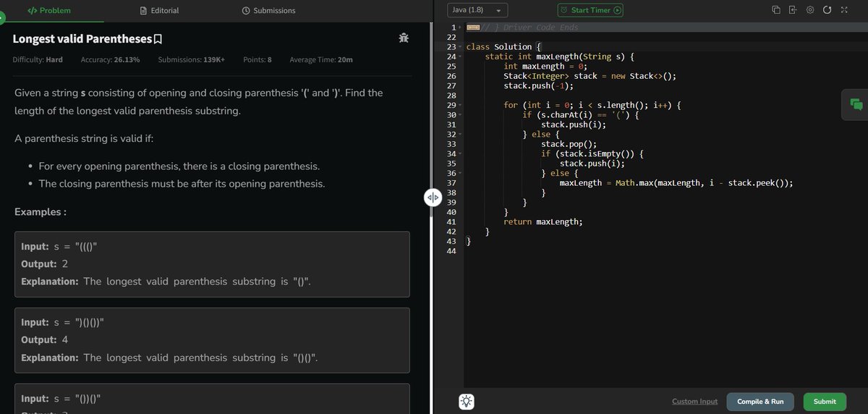Open the chat bubbles side icon
This screenshot has height=414, width=868.
coord(856,104)
